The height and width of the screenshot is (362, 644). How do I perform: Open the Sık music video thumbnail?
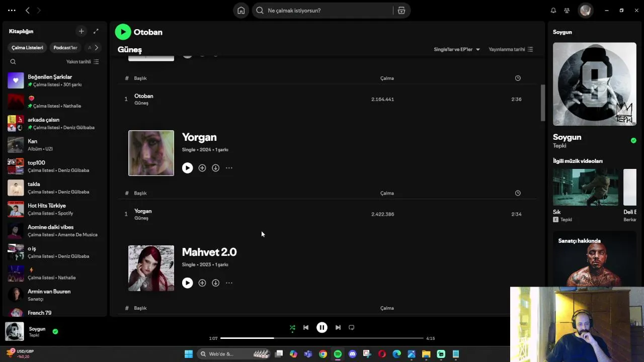[586, 187]
